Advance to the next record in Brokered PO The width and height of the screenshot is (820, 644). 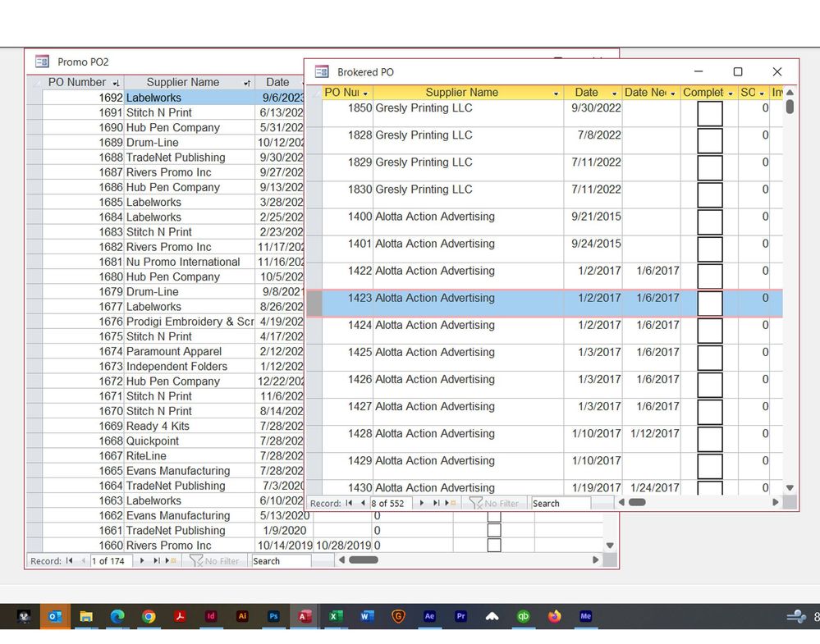click(421, 503)
